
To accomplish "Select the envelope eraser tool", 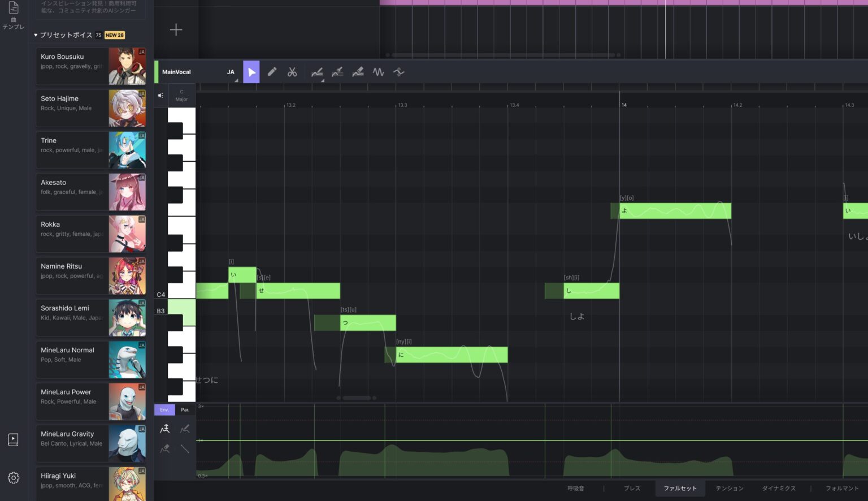I will pos(164,448).
